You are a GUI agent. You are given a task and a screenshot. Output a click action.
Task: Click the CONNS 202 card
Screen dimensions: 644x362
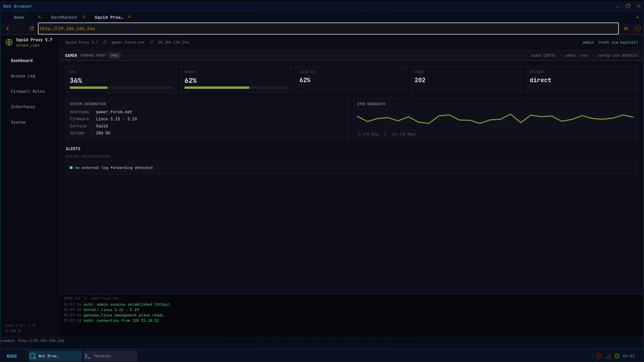(x=466, y=79)
